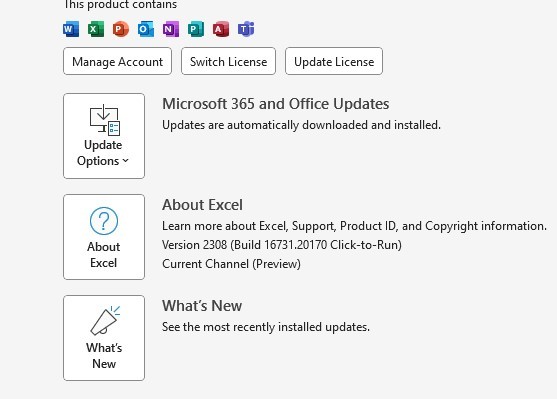Screen dimensions: 557x399
Task: Click the Switch License button
Action: [228, 61]
